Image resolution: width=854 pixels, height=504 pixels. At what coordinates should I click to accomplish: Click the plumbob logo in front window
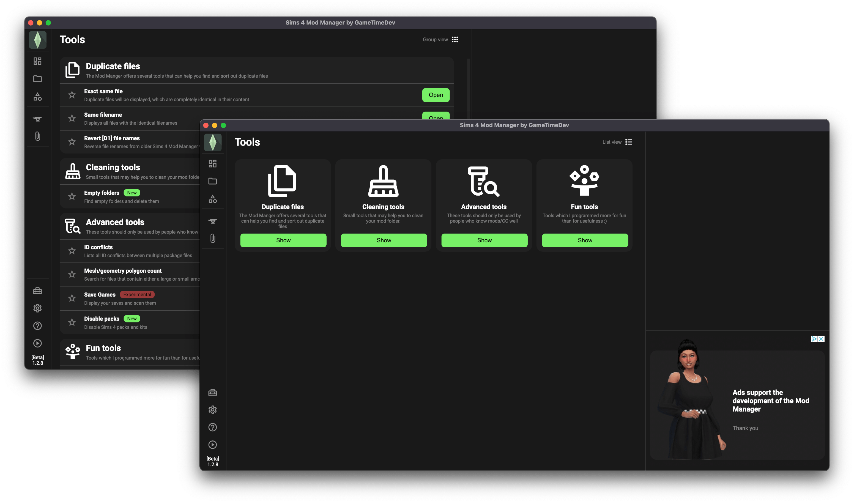(213, 142)
